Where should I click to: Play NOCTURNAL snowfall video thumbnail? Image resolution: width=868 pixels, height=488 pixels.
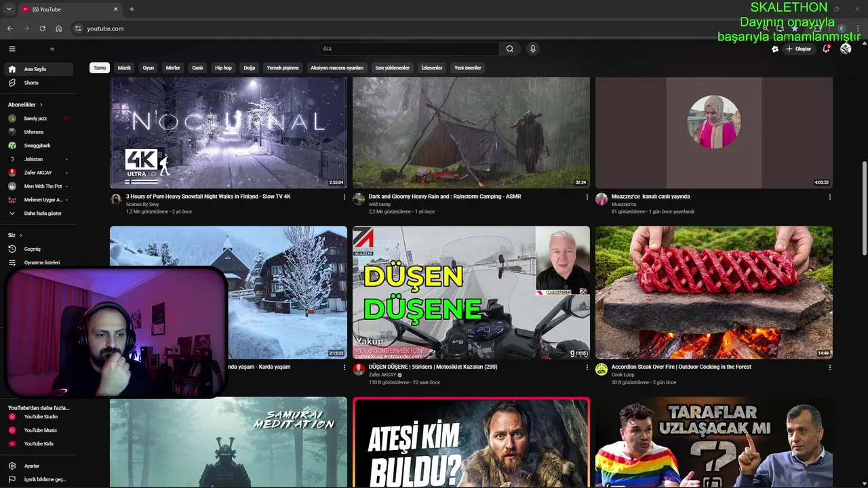229,132
